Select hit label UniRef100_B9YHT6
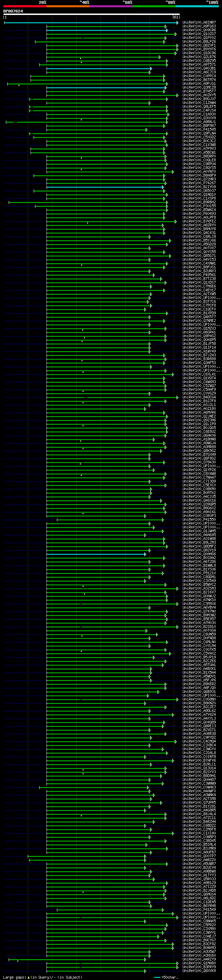Image resolution: width=222 pixels, height=980 pixels. (199, 49)
